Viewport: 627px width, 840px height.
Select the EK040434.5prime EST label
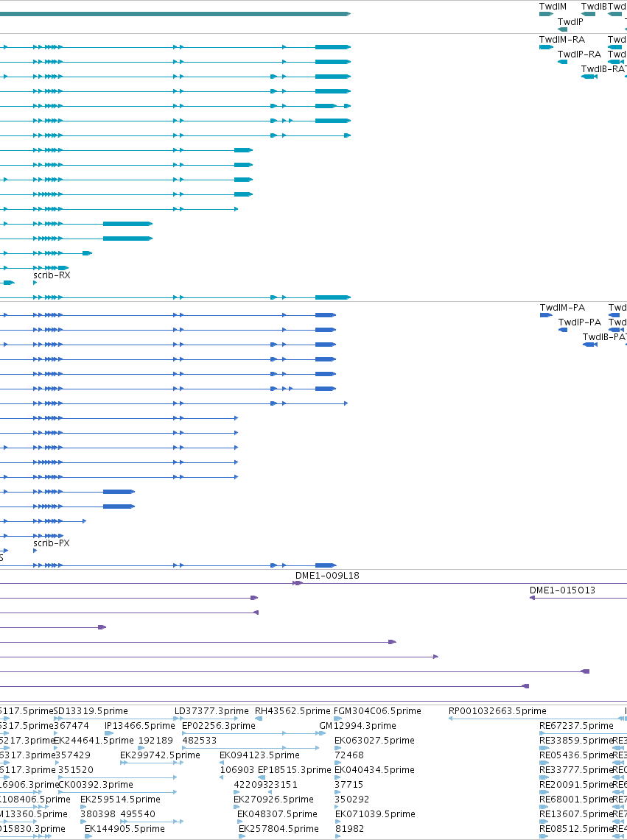(x=374, y=769)
